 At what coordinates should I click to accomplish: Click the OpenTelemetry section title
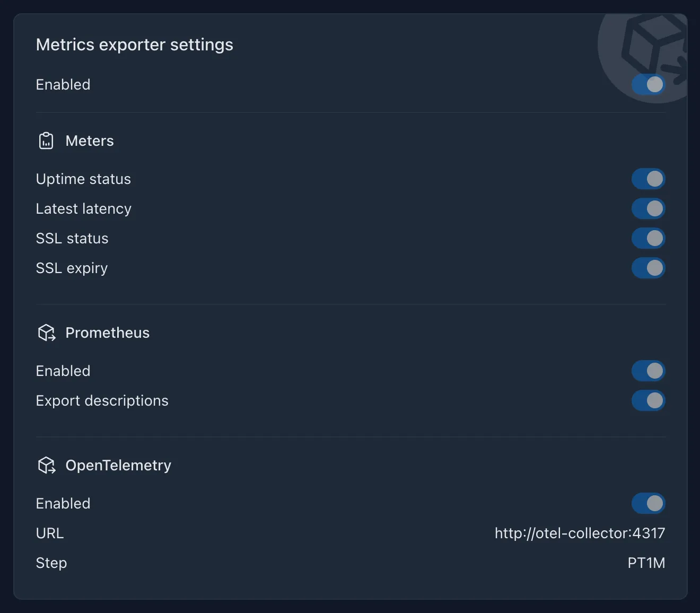118,466
